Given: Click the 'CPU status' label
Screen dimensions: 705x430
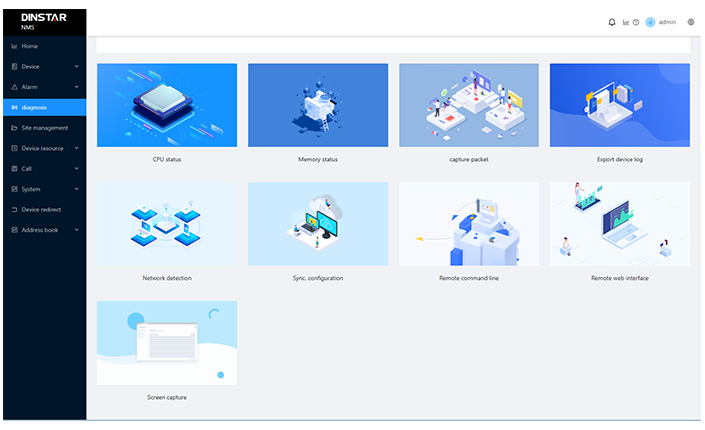Looking at the screenshot, I should 167,159.
